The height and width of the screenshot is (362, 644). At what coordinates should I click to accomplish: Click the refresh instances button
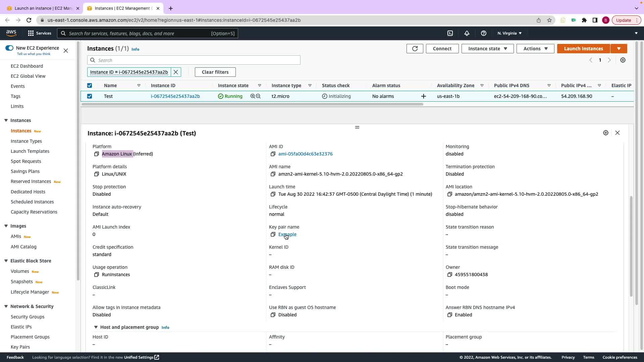tap(415, 49)
